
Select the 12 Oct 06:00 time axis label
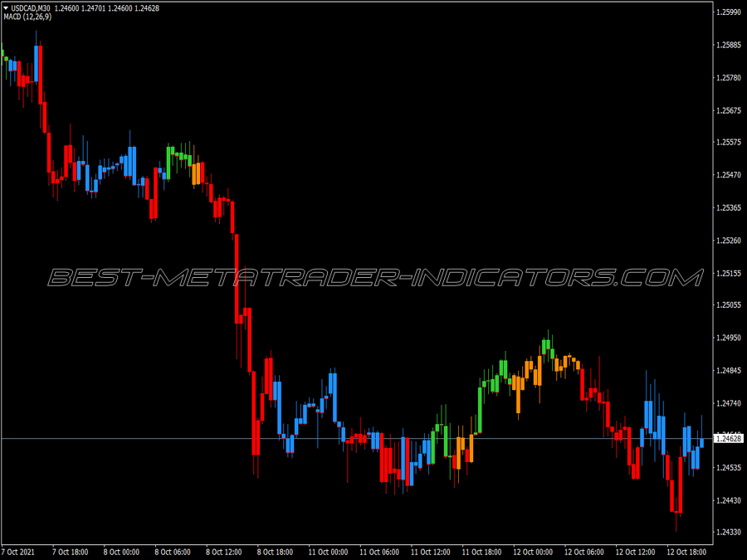point(584,553)
